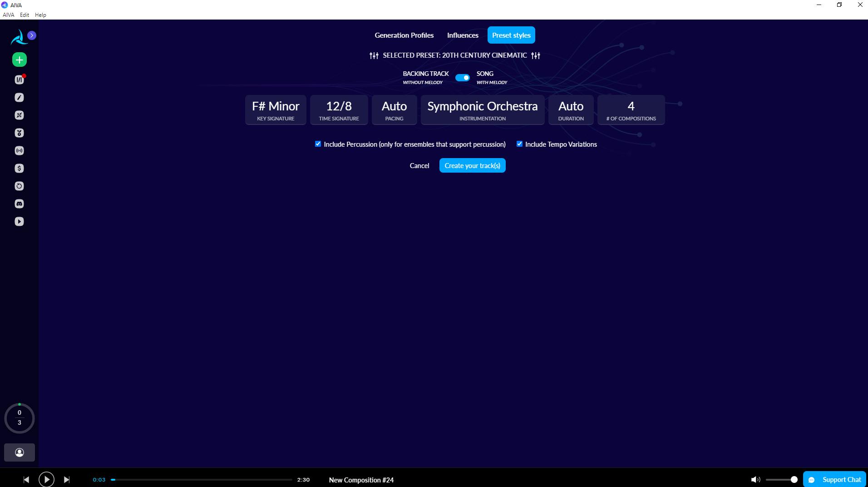Click the downloads quota circle showing 0/3

pyautogui.click(x=20, y=418)
